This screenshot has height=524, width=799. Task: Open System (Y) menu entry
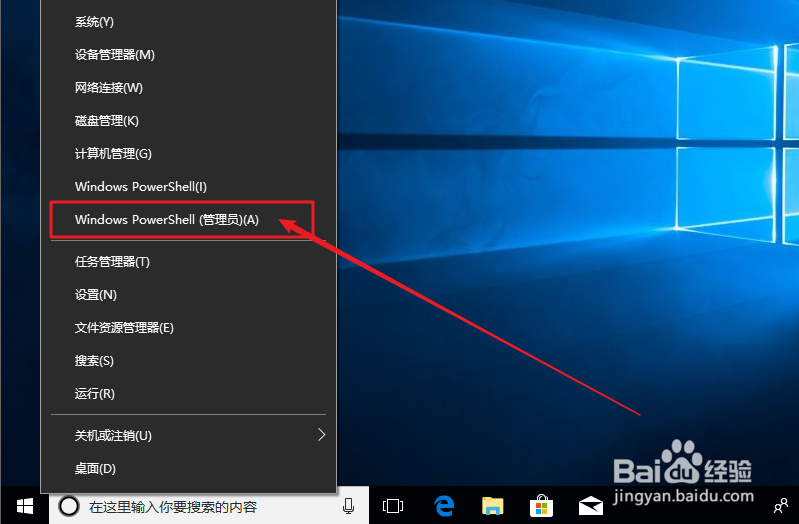coord(189,22)
